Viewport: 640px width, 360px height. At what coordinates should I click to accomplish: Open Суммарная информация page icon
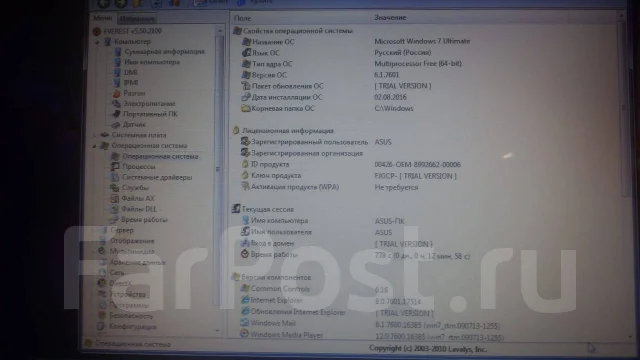(x=118, y=52)
